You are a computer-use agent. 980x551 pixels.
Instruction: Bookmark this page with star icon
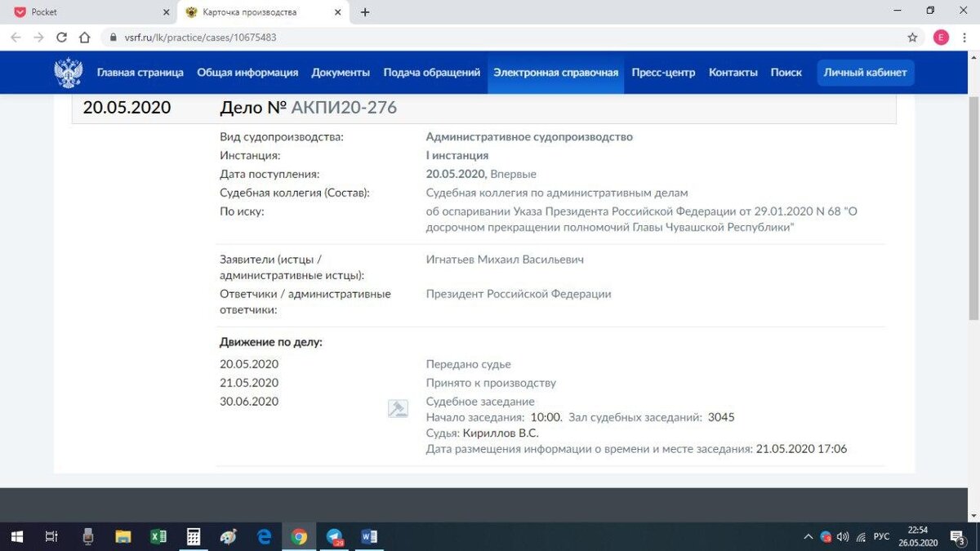pyautogui.click(x=912, y=38)
